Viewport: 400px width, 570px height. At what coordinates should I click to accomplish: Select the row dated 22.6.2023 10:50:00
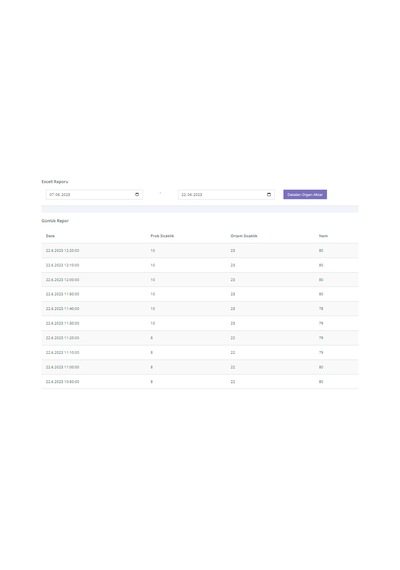coord(200,382)
